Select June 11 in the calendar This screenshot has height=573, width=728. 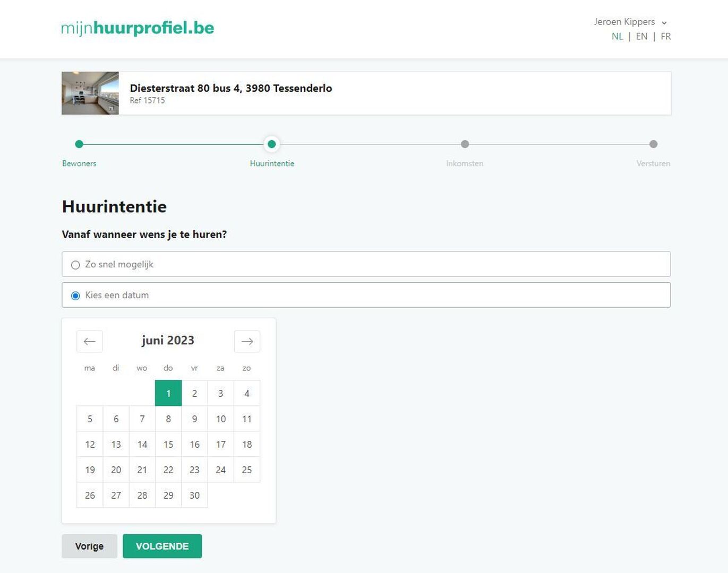247,419
